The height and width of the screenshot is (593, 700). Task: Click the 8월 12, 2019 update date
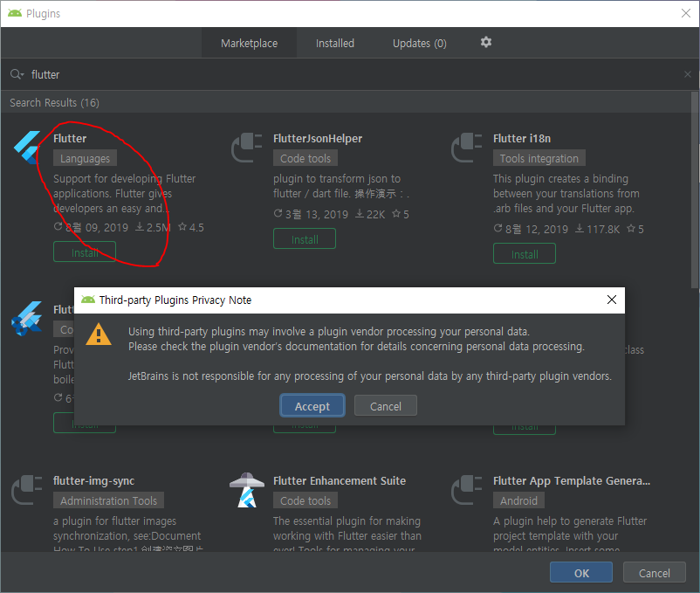point(531,229)
